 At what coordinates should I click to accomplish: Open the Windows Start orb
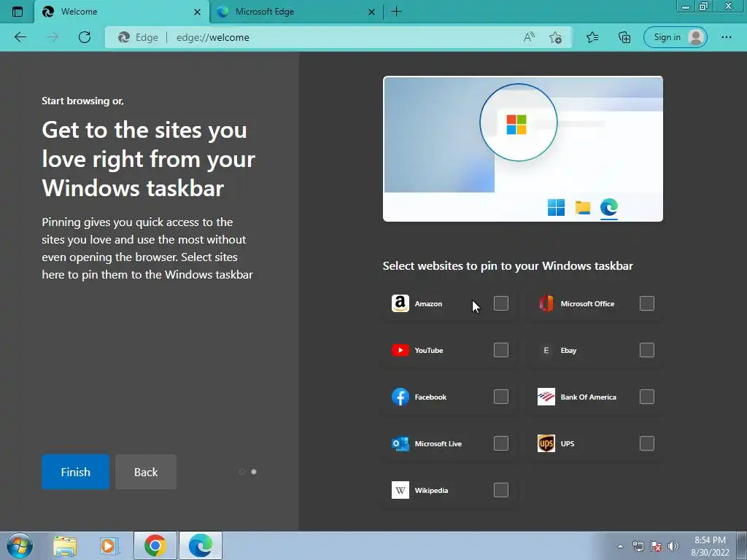20,545
